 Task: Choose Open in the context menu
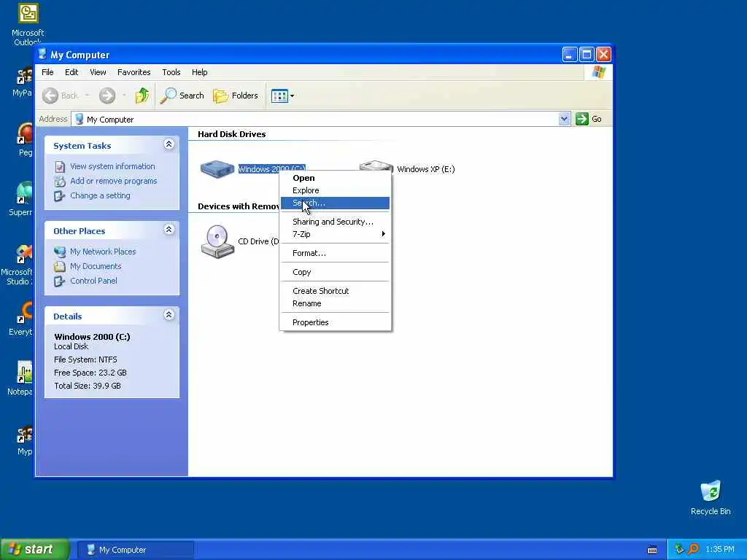[335, 178]
